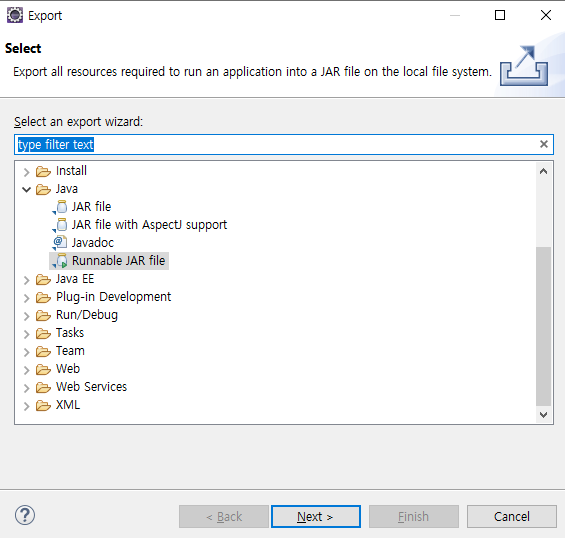Select the 'Web' tree row
This screenshot has width=565, height=538.
68,369
